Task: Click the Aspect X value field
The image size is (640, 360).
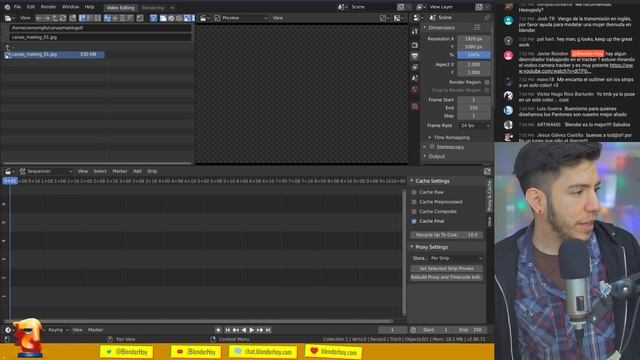Action: coord(474,64)
